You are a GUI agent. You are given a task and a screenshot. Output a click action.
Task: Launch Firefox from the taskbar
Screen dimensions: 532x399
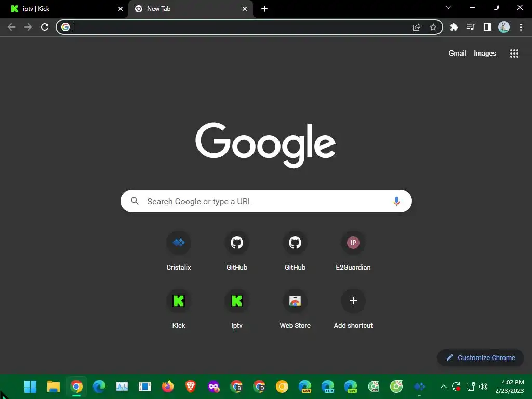168,387
